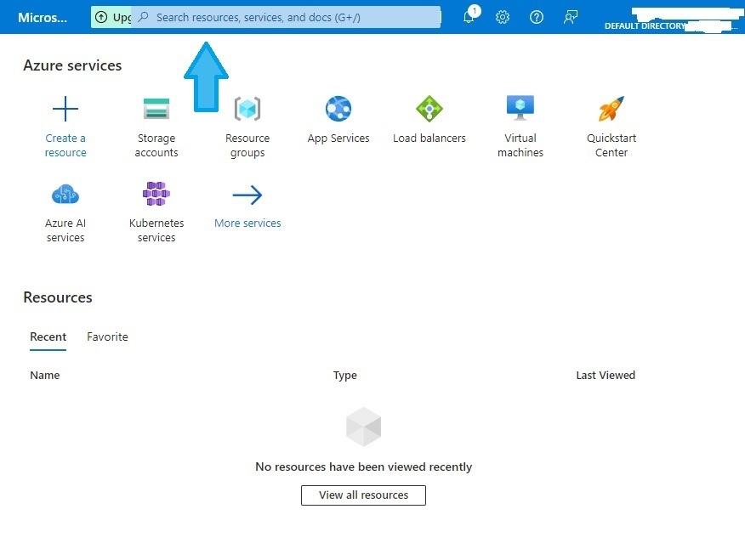Click the Quickstart Center label
745x560 pixels.
point(611,145)
